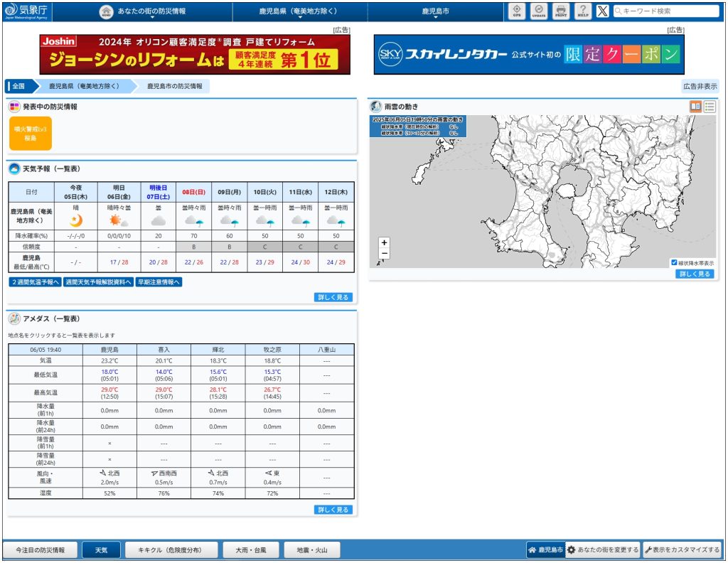The width and height of the screenshot is (728, 563).
Task: Switch rain cloud panel to split view
Action: pyautogui.click(x=695, y=107)
